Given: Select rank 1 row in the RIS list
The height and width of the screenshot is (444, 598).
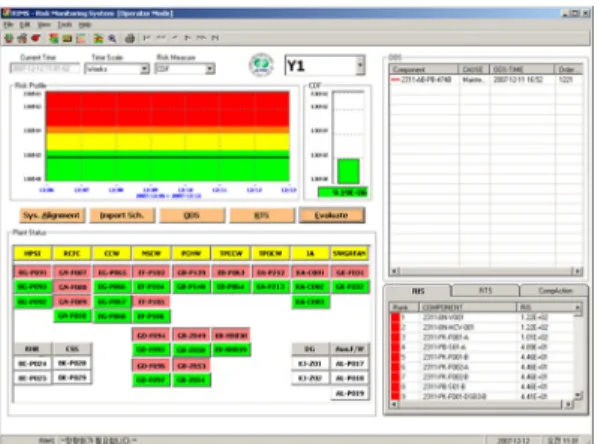Looking at the screenshot, I should (482, 317).
